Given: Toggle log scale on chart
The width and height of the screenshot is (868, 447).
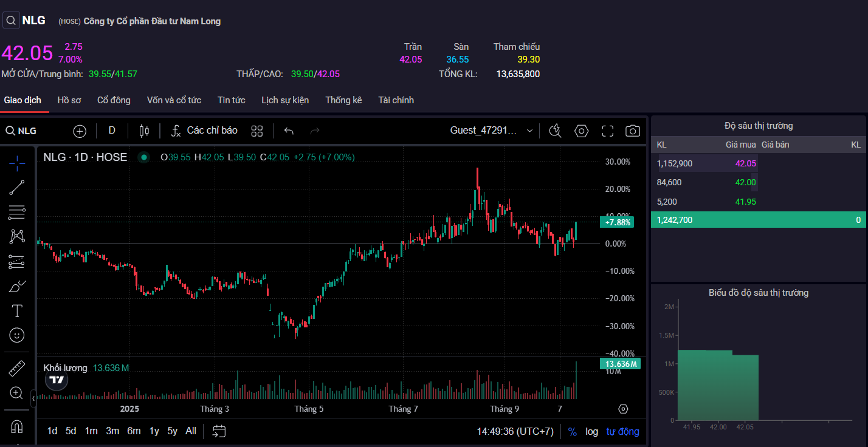Looking at the screenshot, I should 591,431.
